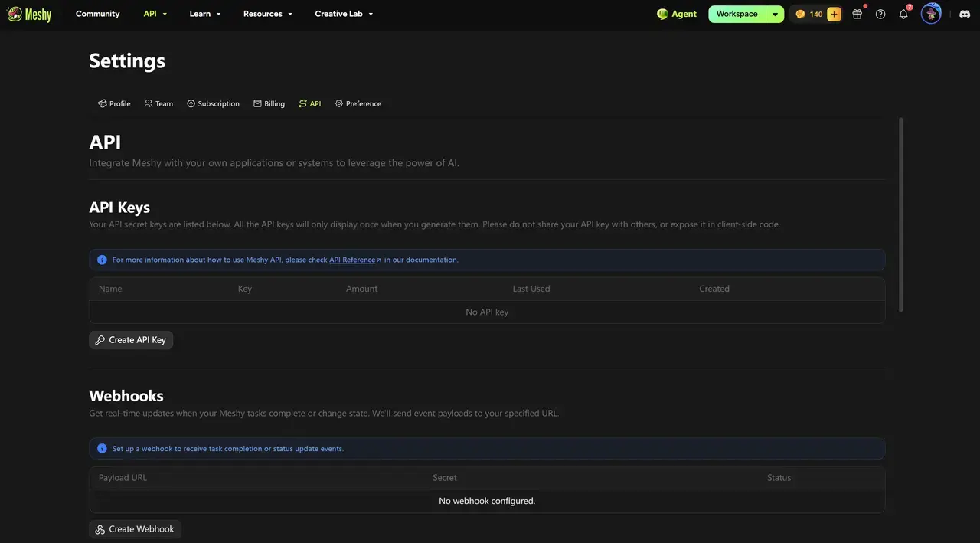The image size is (980, 543).
Task: Open the Creative Lab dropdown
Action: (345, 14)
